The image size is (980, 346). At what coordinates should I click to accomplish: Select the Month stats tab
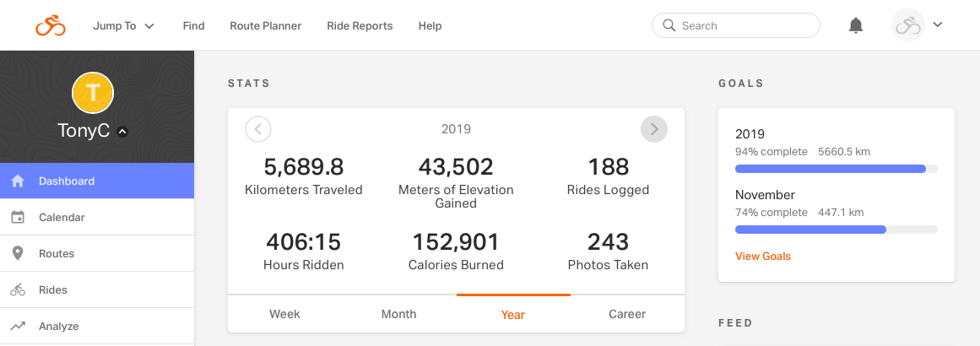click(x=398, y=314)
